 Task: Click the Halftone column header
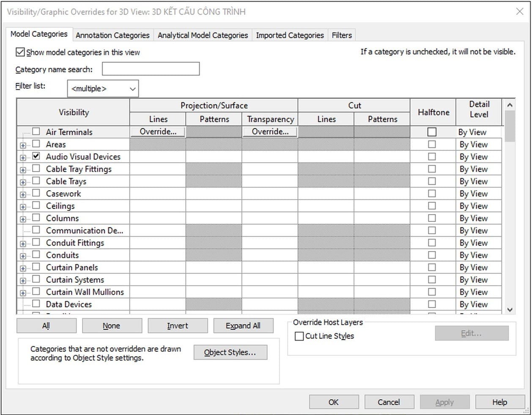click(433, 112)
